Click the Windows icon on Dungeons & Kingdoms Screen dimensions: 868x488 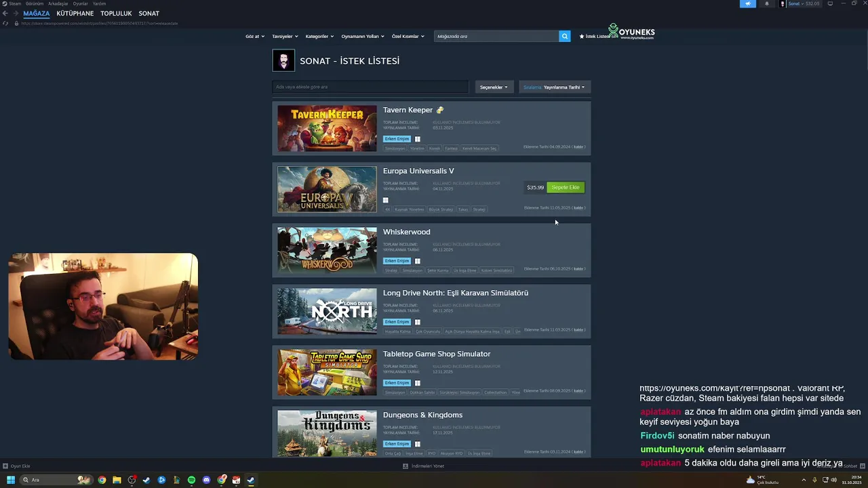click(417, 444)
